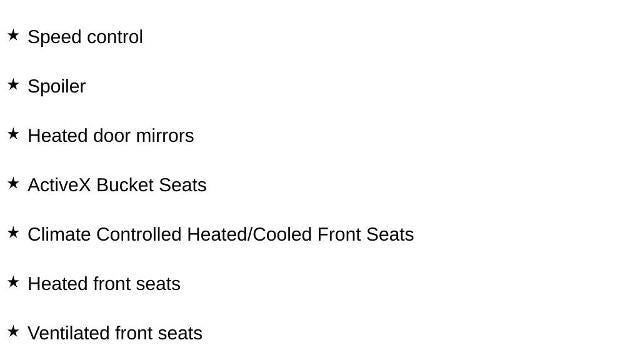Click the word Heated/Cooled in the climate line
The image size is (640, 360).
[x=249, y=234]
